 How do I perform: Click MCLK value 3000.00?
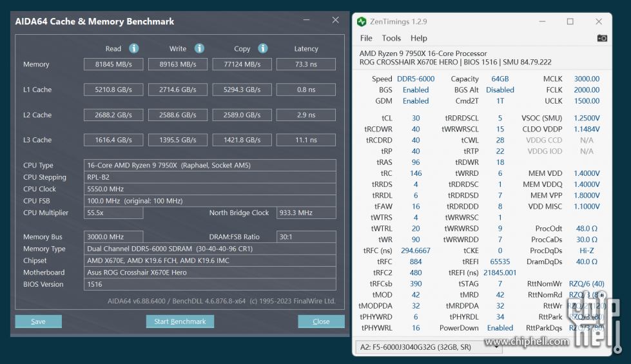587,79
